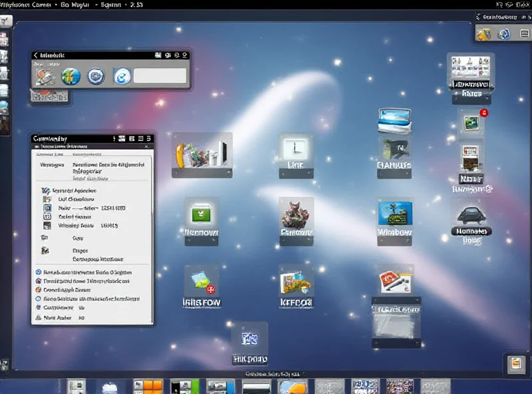
Task: Open the clock desktop icon
Action: tap(296, 150)
